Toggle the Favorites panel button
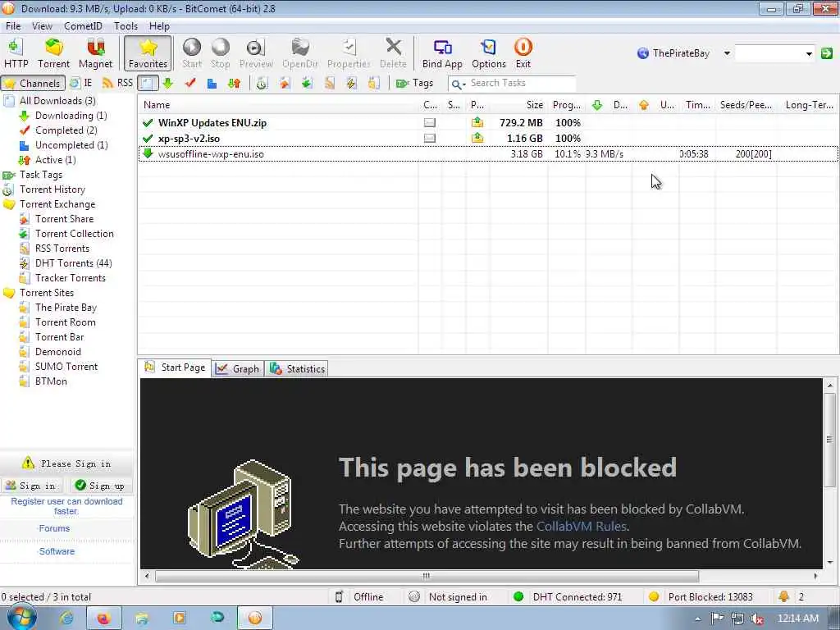Viewport: 840px width, 630px height. coord(148,53)
